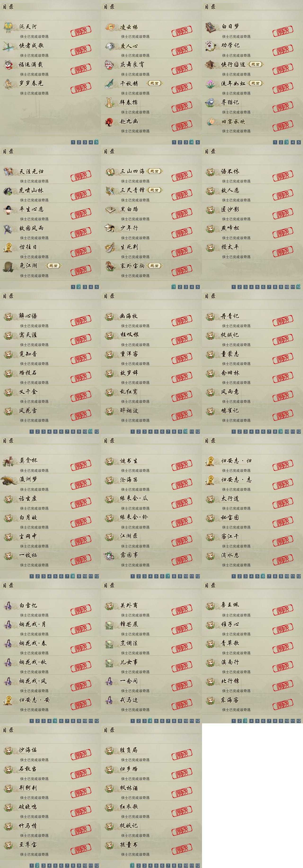Go to page 5 below the 岁岁春光 list
Screen dimensions: 303x868
97,142
